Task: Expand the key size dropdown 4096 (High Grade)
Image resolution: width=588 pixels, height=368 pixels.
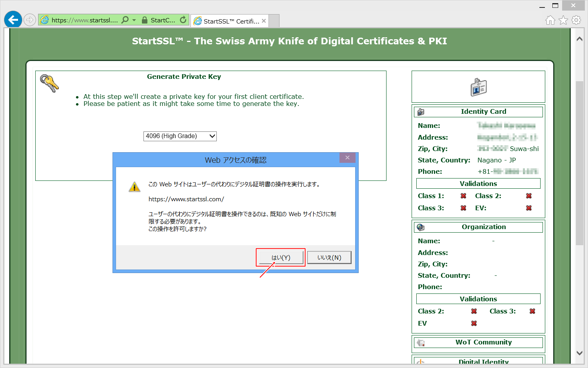Action: pyautogui.click(x=180, y=136)
